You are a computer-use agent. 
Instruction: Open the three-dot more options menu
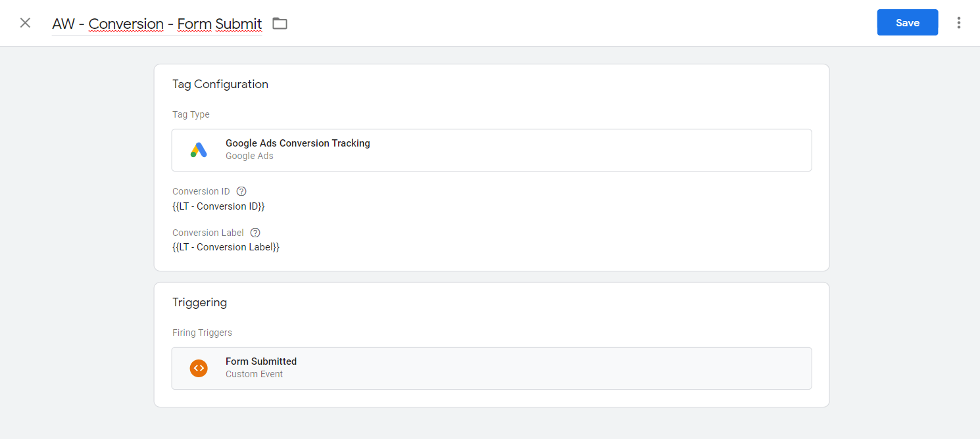959,23
